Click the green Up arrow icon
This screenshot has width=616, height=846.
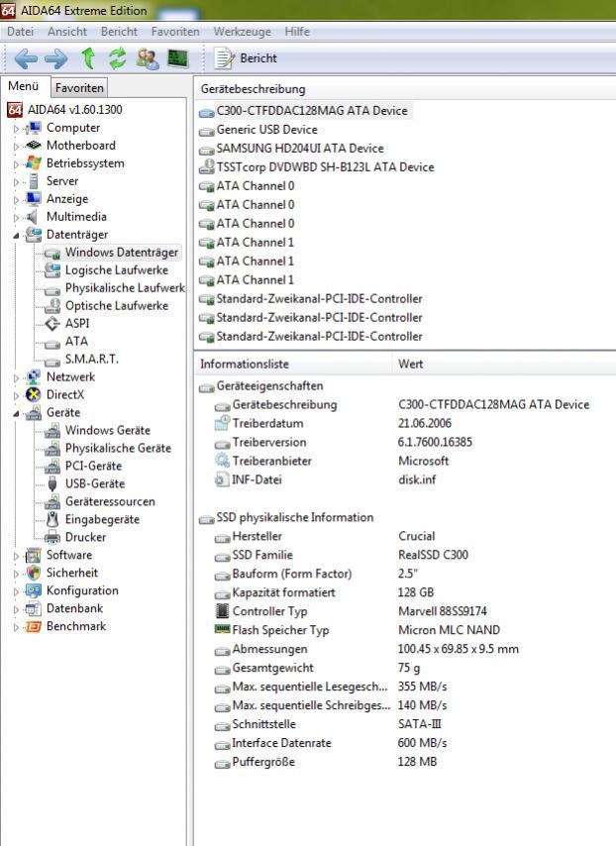88,58
